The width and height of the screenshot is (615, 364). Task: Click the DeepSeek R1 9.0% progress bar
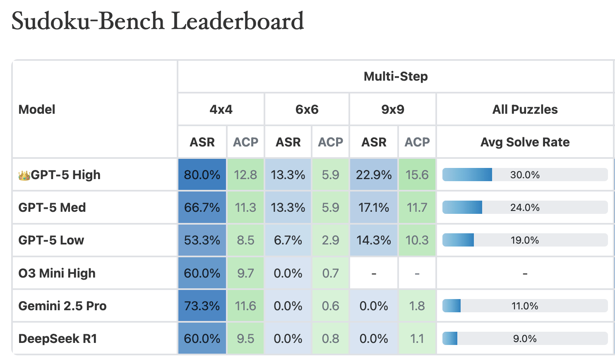click(525, 338)
